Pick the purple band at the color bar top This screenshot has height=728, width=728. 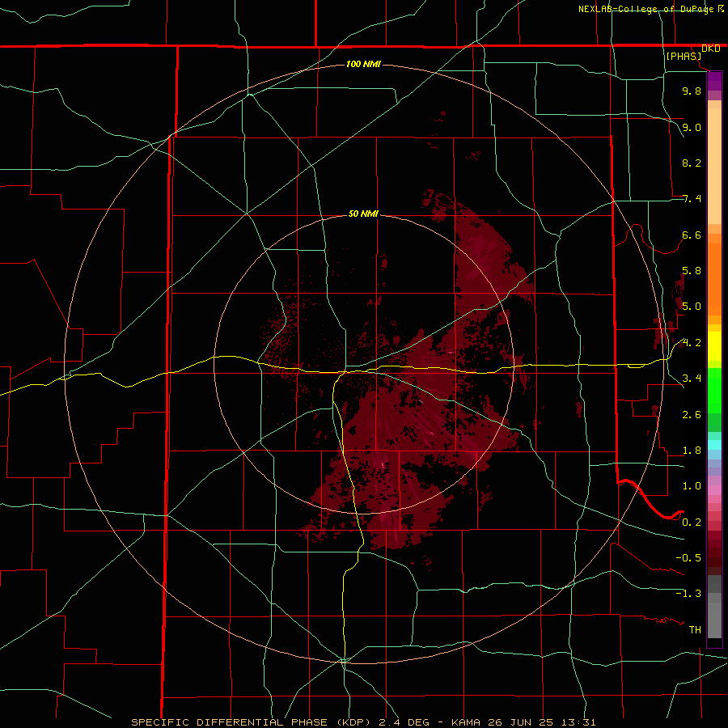(x=714, y=81)
